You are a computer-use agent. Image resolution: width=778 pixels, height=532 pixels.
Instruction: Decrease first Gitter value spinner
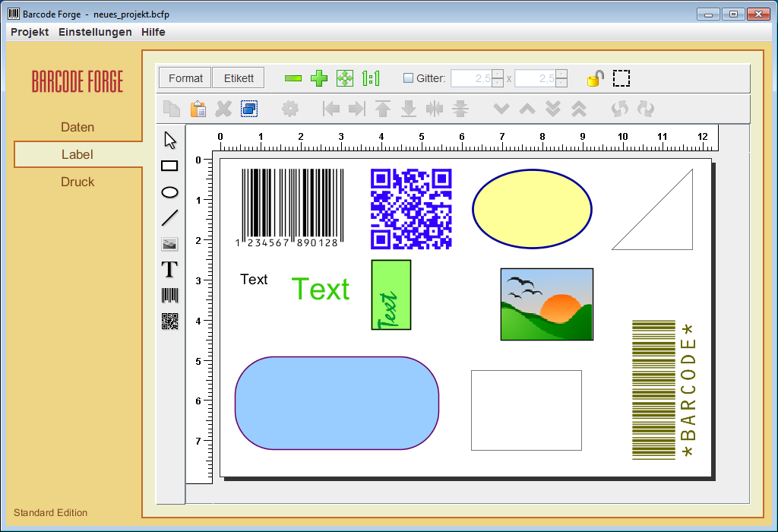point(498,83)
